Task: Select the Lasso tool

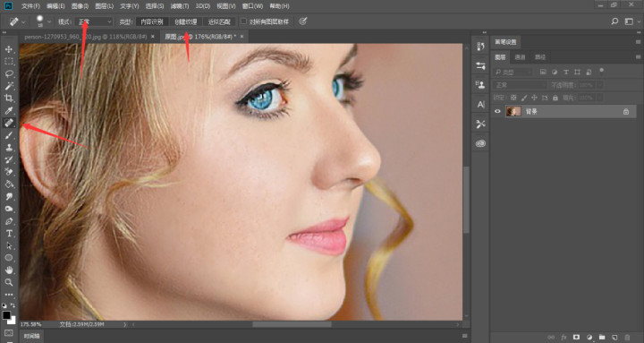Action: click(9, 74)
